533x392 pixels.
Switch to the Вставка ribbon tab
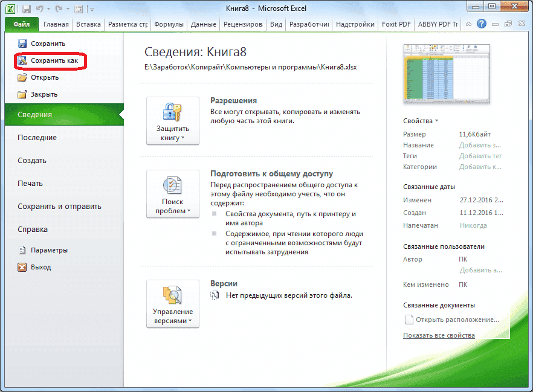[88, 24]
